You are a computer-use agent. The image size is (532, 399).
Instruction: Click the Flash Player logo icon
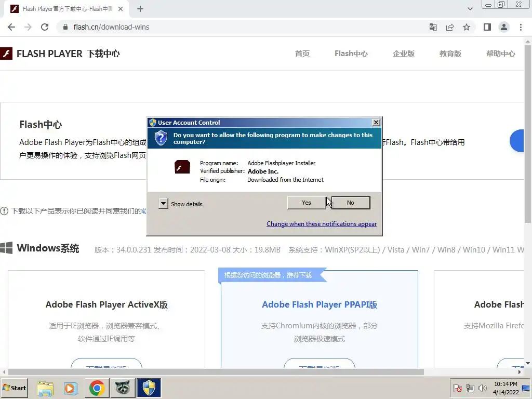pos(6,54)
